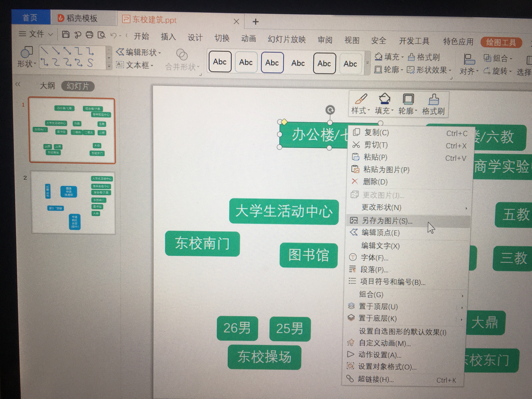
Task: Switch to the 首页 home tab
Action: (31, 17)
